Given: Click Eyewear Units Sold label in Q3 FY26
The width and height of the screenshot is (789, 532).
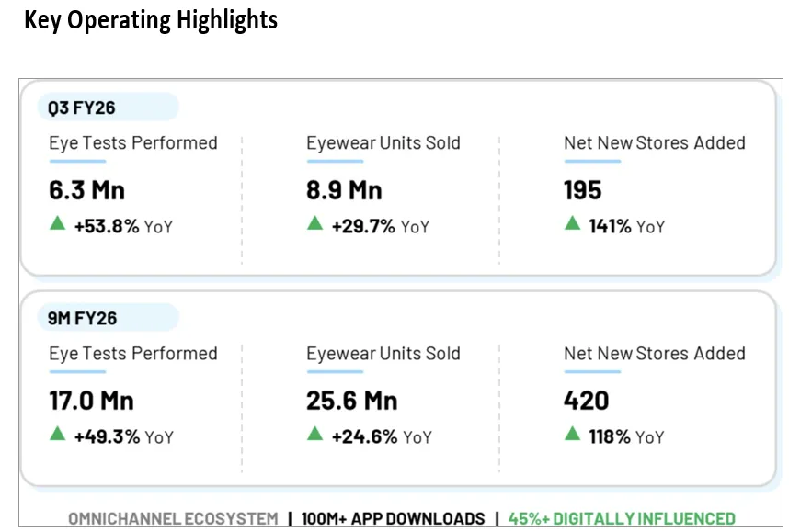Looking at the screenshot, I should (x=383, y=143).
